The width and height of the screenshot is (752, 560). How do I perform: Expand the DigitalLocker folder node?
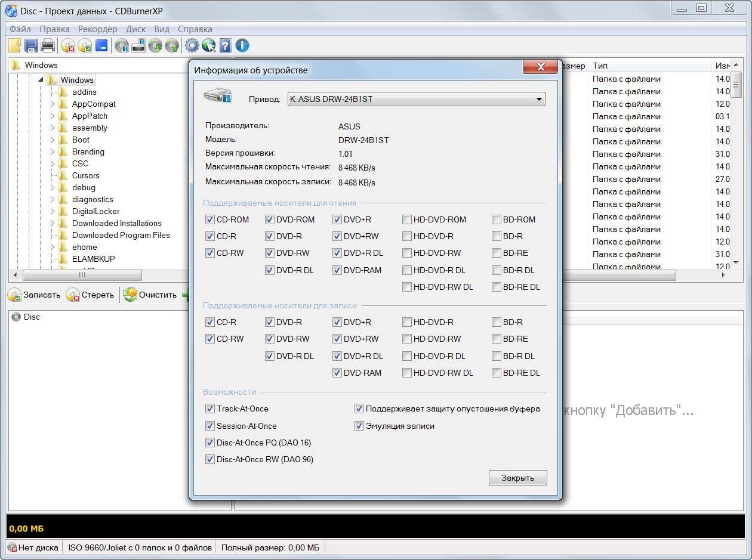point(53,211)
